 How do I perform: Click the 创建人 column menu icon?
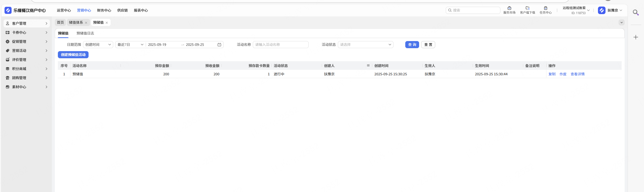click(x=368, y=66)
